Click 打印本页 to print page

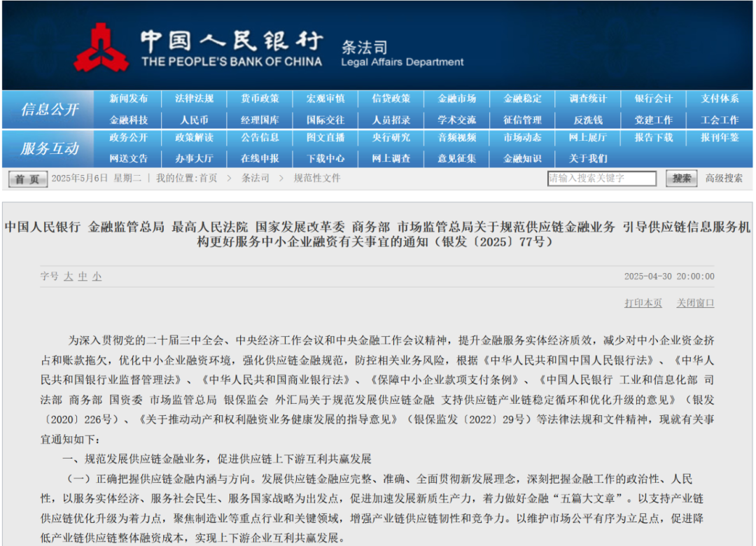[x=643, y=303]
